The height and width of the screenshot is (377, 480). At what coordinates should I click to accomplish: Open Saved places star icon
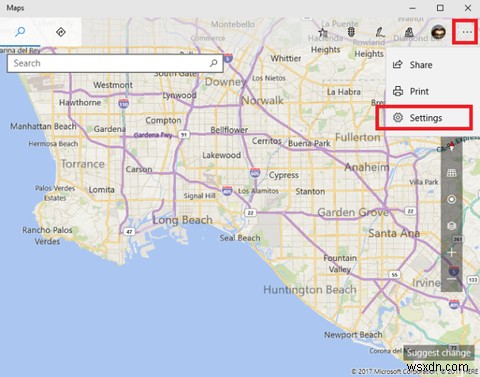(x=323, y=33)
